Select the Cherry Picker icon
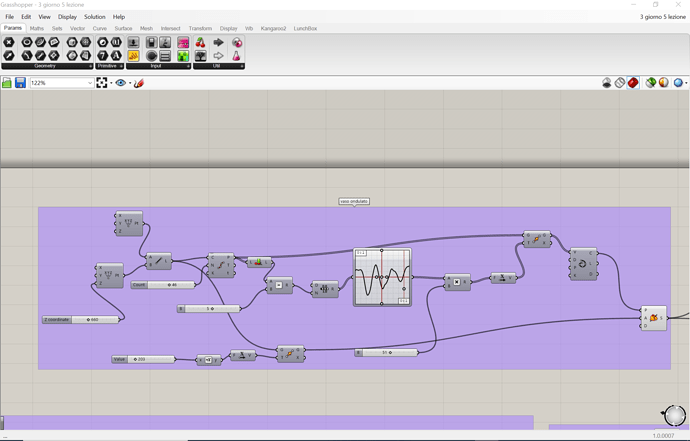This screenshot has width=690, height=441. (201, 42)
